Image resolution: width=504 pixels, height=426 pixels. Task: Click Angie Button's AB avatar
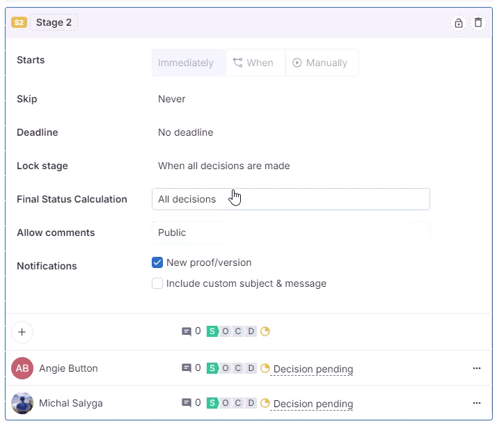point(22,368)
